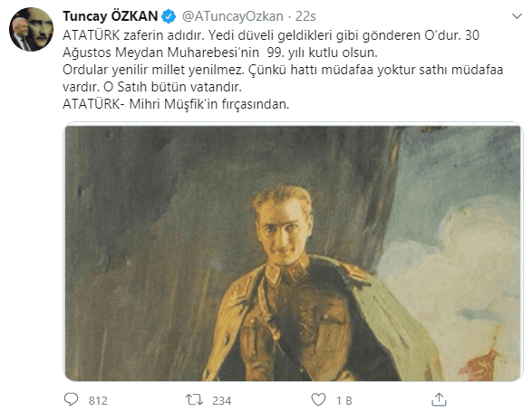Viewport: 532px width, 412px height.
Task: Like the tweet with the heart icon
Action: pyautogui.click(x=318, y=400)
